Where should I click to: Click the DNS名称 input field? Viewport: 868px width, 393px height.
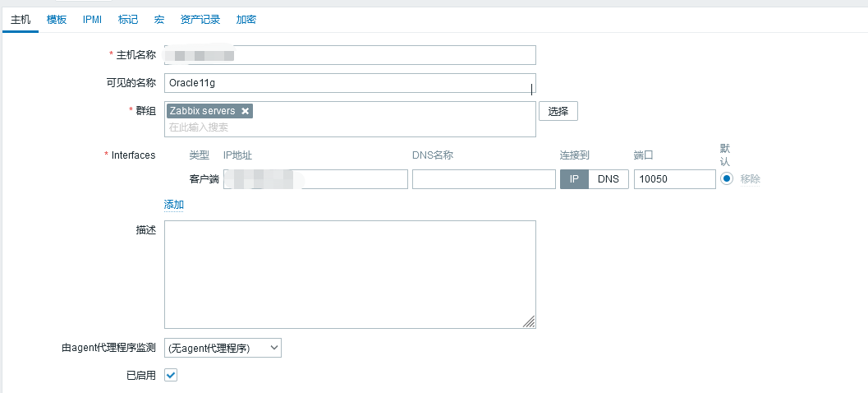pyautogui.click(x=484, y=179)
